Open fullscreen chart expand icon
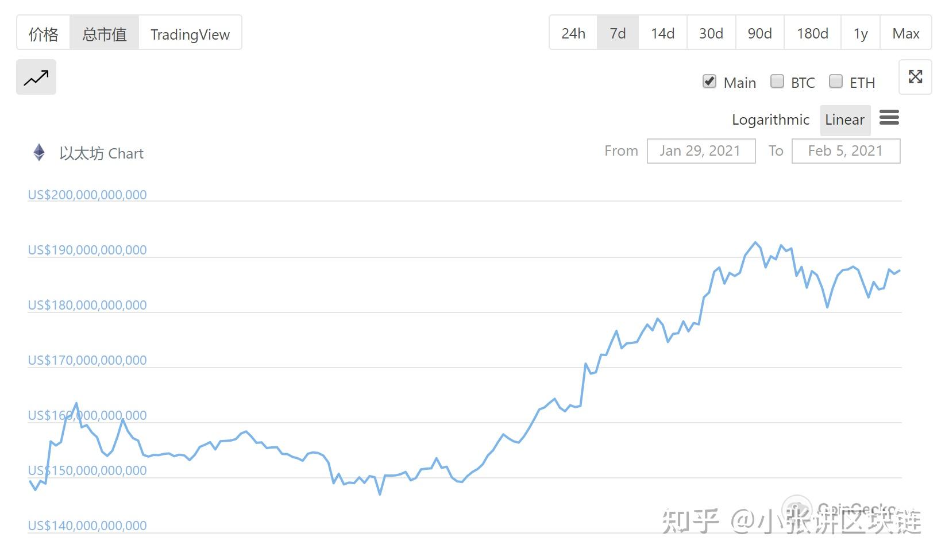This screenshot has height=560, width=945. pos(915,77)
